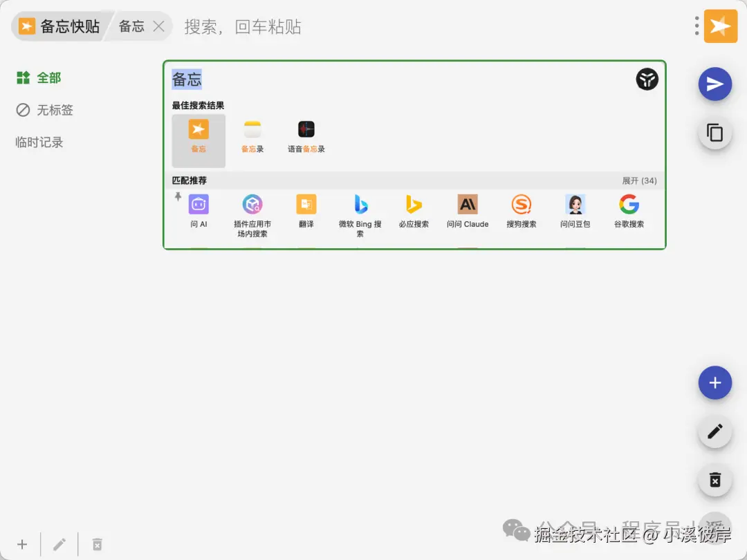The image size is (747, 560).
Task: Click the round trash delete note button
Action: point(714,480)
